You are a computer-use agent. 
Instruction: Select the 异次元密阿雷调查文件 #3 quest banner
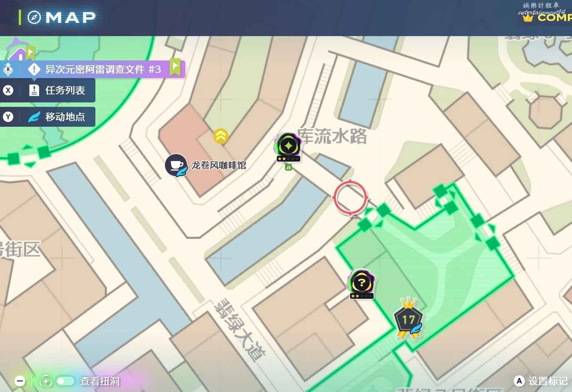pyautogui.click(x=103, y=69)
